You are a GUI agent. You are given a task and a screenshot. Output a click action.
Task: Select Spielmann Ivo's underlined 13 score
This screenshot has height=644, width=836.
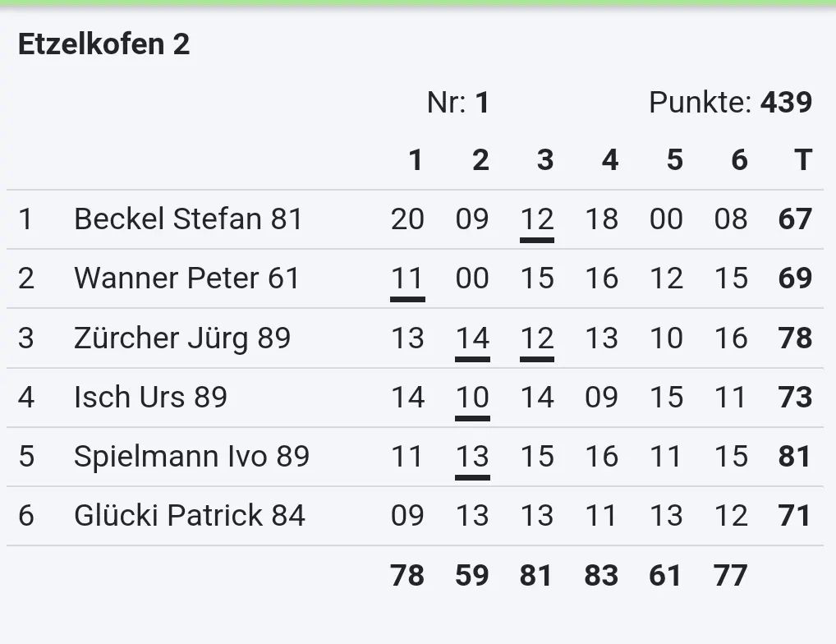pos(472,456)
